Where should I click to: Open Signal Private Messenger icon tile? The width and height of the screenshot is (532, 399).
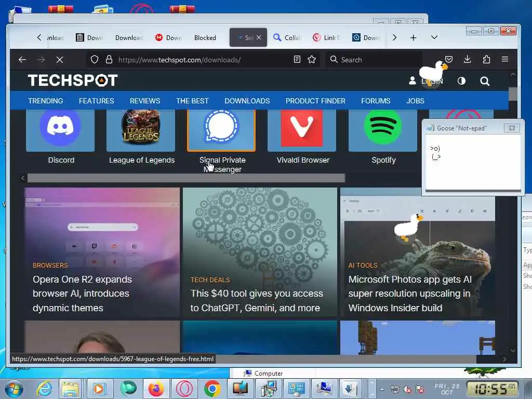[x=221, y=130]
